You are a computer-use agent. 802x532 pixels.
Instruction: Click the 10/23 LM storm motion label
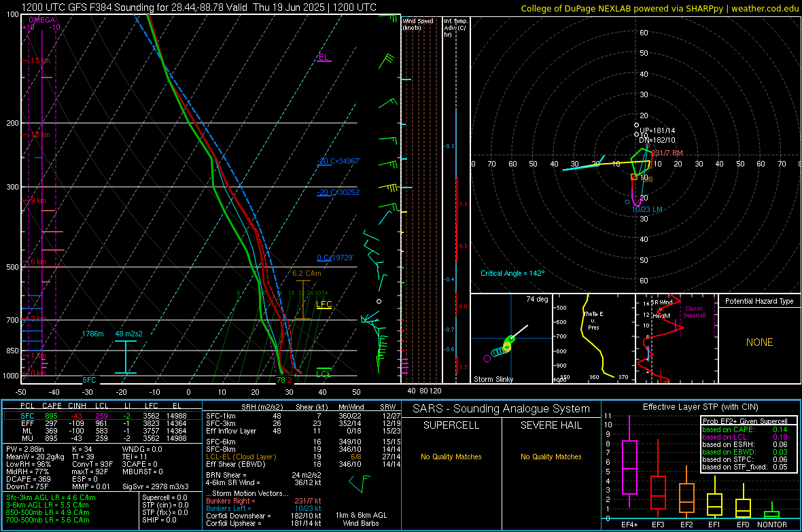(647, 209)
